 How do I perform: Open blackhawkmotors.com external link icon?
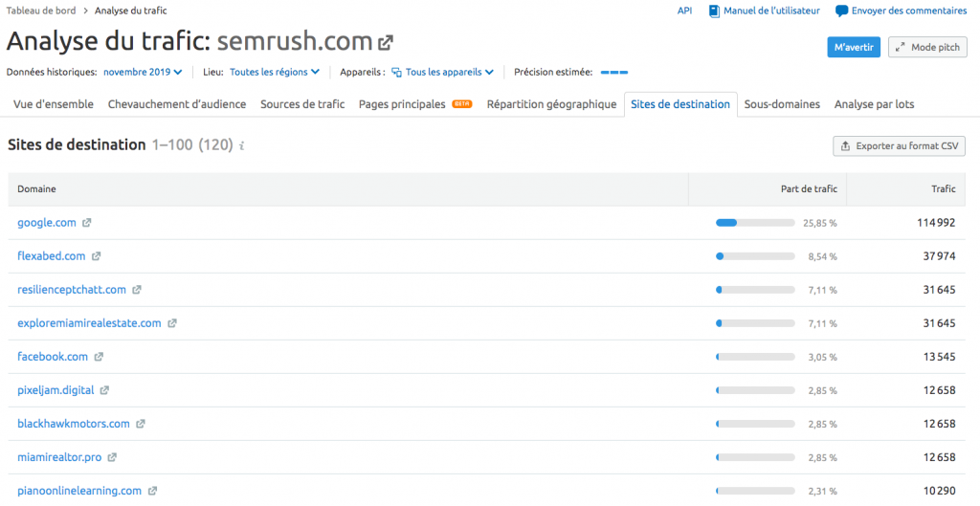point(141,424)
